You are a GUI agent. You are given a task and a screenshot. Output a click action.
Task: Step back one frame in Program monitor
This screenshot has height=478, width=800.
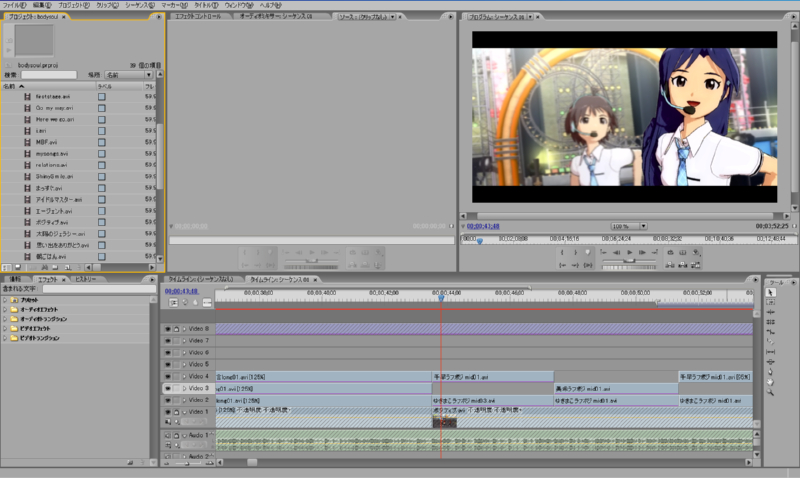(x=616, y=253)
